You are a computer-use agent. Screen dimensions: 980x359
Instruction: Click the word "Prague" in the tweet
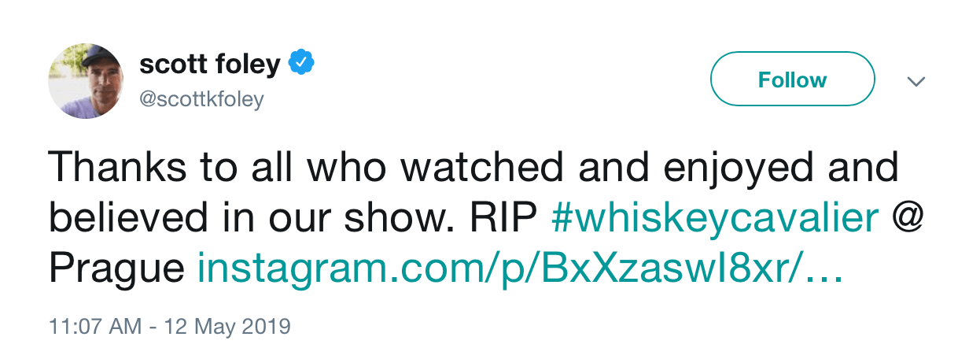coord(116,270)
